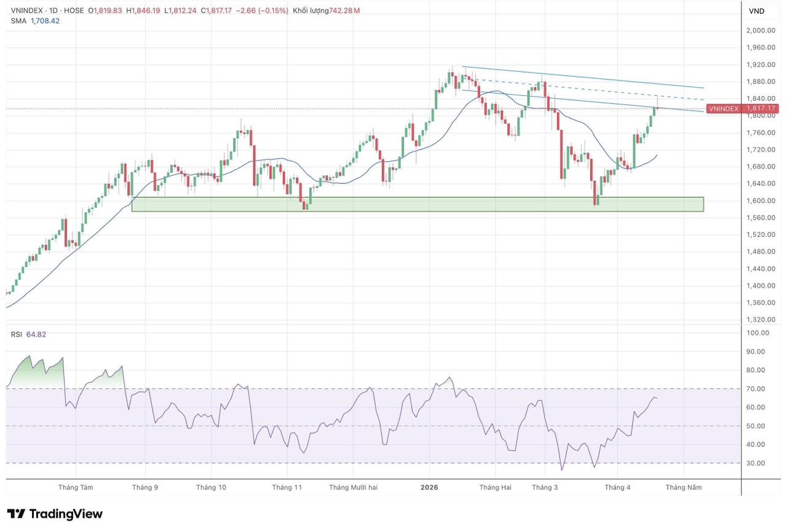The width and height of the screenshot is (787, 532).
Task: Click the 1,600.00 price axis level
Action: 760,200
